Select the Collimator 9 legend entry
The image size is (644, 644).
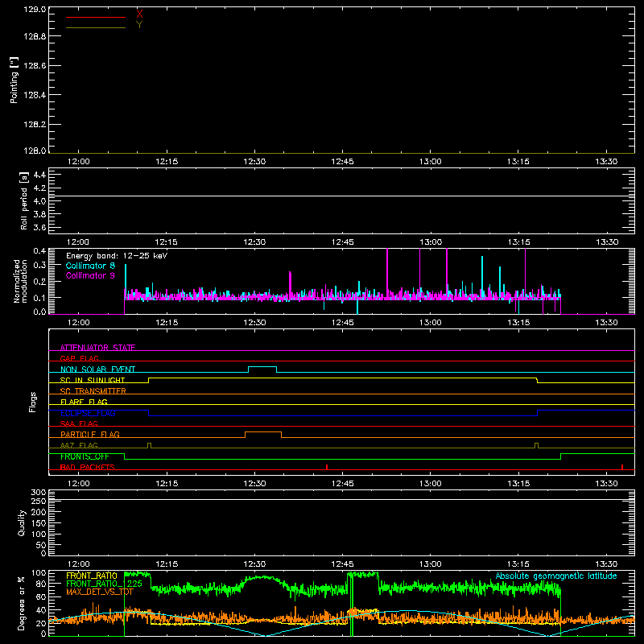[x=90, y=275]
